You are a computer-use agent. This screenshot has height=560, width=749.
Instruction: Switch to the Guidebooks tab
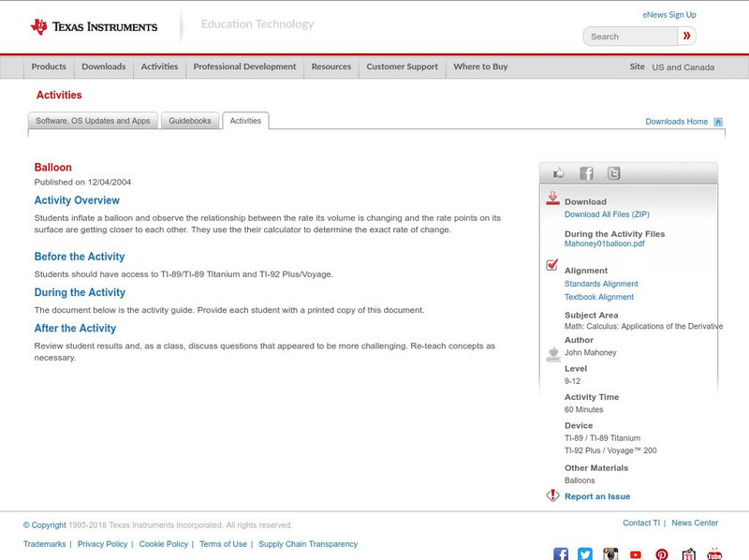(190, 121)
